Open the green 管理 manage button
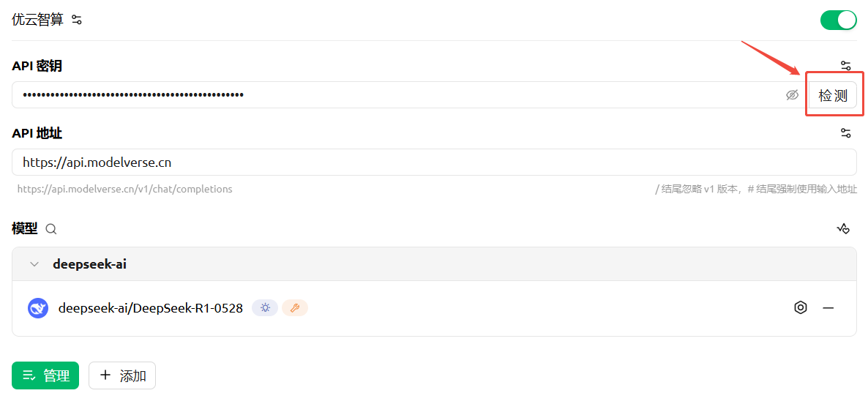The width and height of the screenshot is (868, 415). coord(45,375)
